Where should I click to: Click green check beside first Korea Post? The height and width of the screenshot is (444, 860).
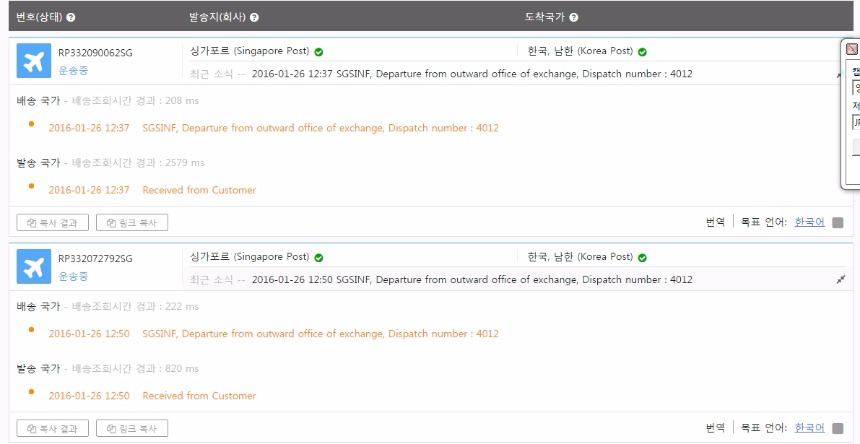[x=642, y=52]
